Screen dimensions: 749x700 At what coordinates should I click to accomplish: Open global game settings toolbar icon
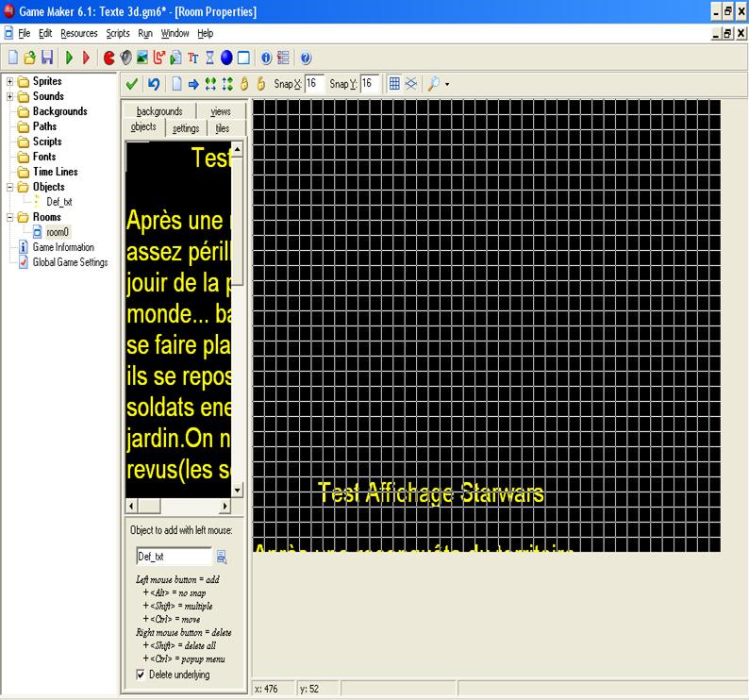[283, 58]
